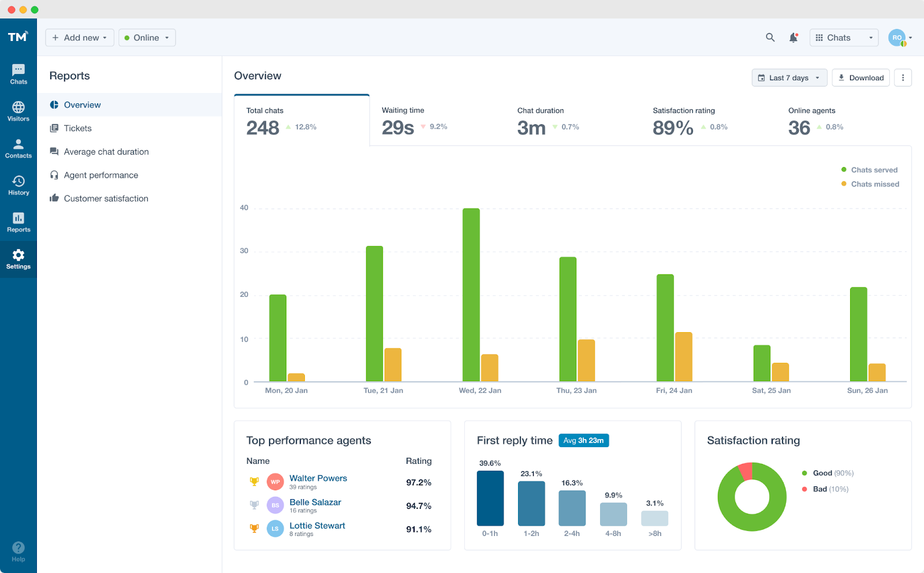924x573 pixels.
Task: Open Belle Salazar agent link
Action: tap(315, 502)
